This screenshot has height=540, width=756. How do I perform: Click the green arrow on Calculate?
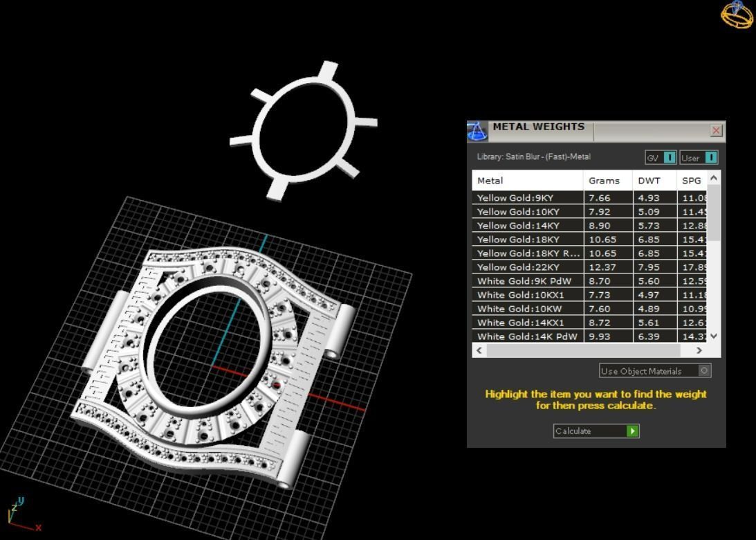coord(632,431)
